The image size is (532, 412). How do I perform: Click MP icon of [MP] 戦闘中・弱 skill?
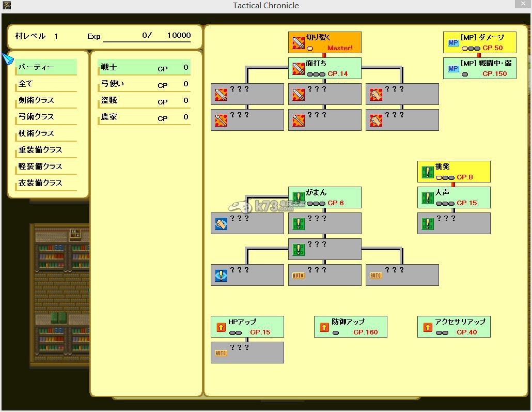tap(453, 68)
